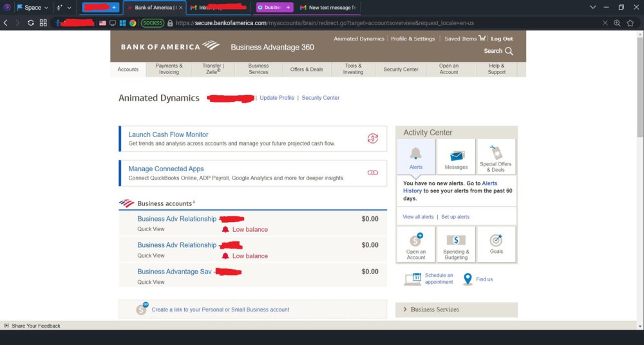Open the Transfer | Zelle menu
Screen dimensions: 644x345
coord(213,69)
